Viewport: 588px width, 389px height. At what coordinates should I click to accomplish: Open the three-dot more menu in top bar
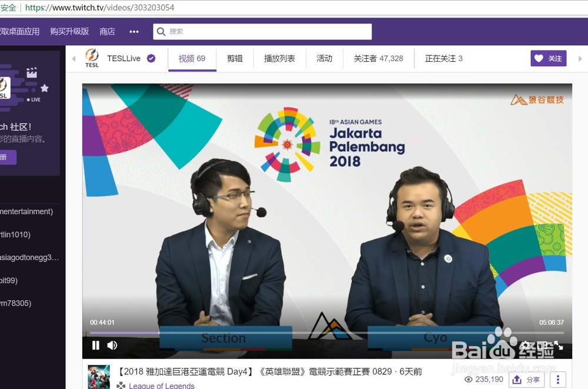pyautogui.click(x=134, y=32)
